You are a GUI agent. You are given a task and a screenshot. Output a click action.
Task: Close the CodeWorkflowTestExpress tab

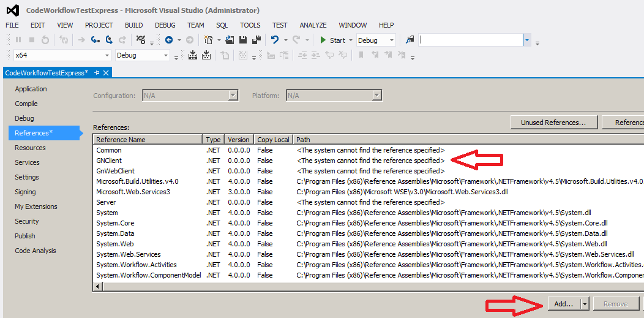pyautogui.click(x=105, y=73)
